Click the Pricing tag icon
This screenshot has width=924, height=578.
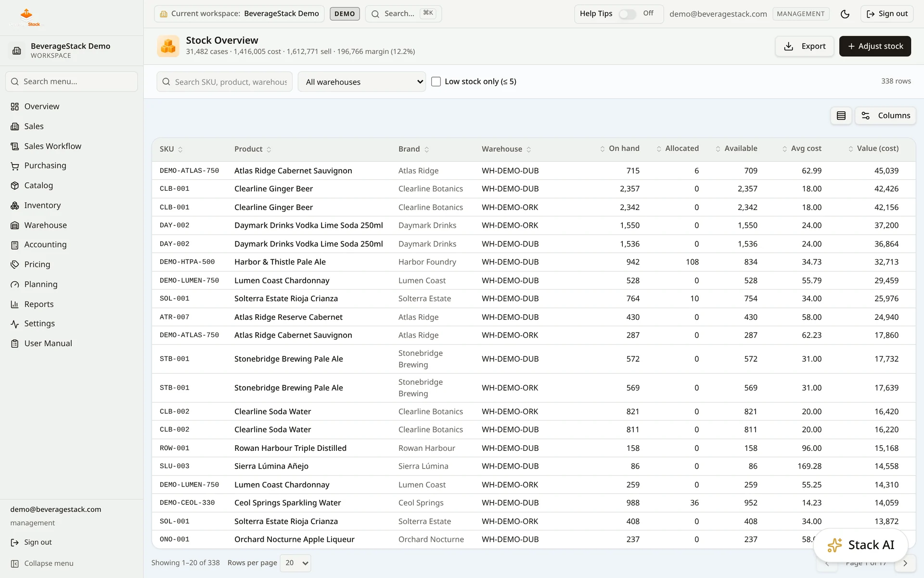pos(15,264)
